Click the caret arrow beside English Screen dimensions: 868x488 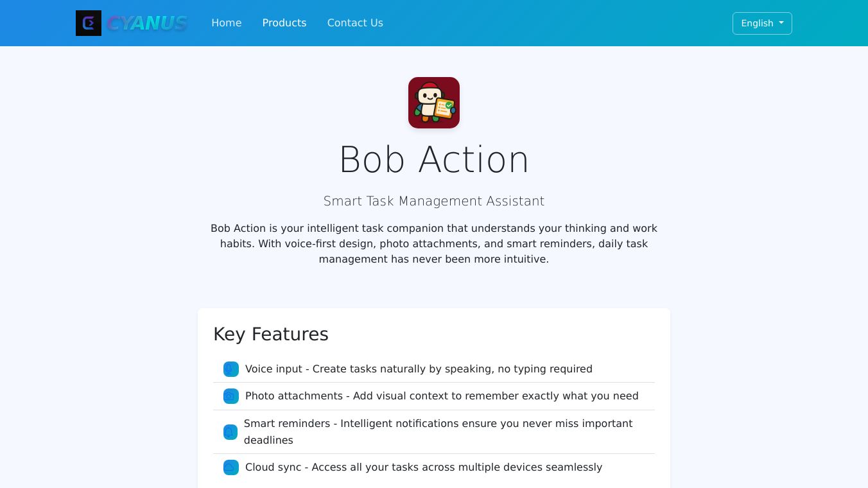tap(781, 22)
